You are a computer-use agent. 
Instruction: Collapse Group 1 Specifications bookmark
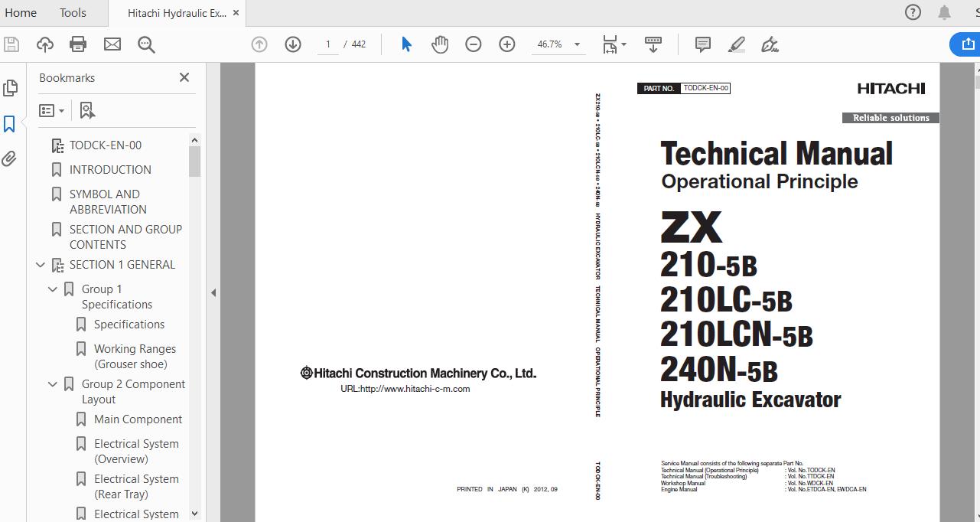[53, 289]
